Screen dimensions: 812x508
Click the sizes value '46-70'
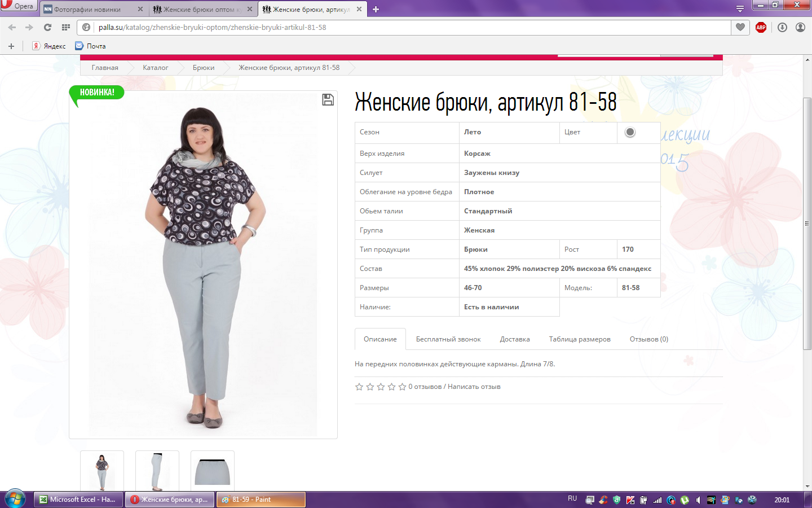point(473,288)
